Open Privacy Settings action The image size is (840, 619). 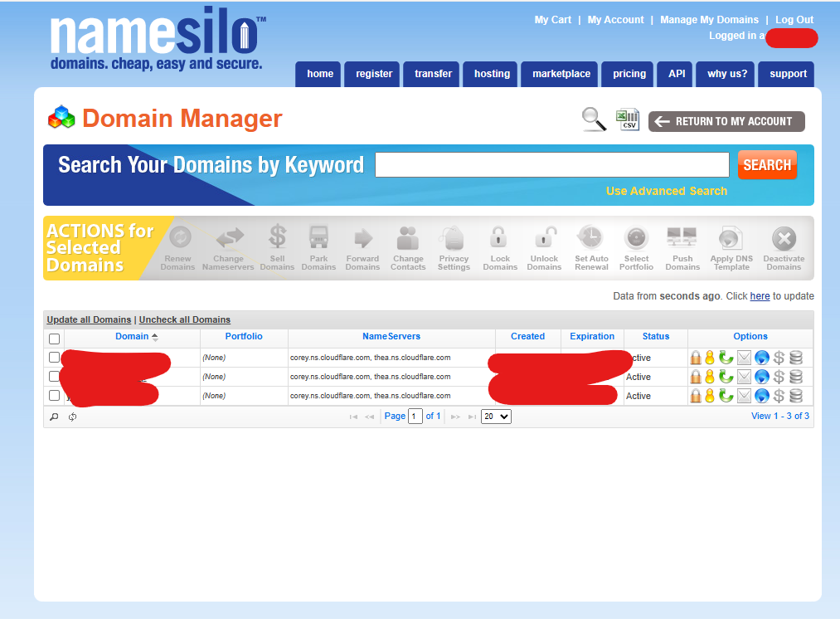(454, 249)
